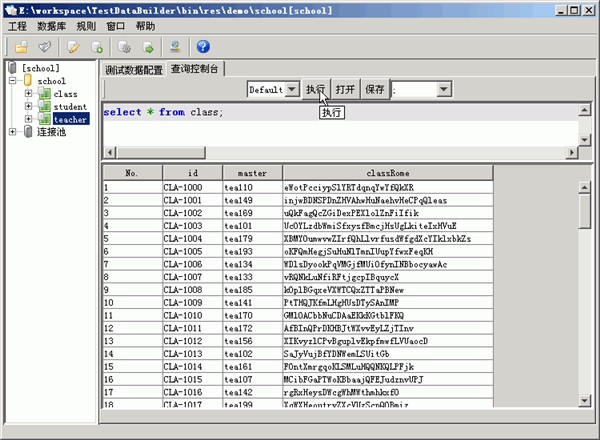
Task: Click SQL editor scroll up arrow
Action: tap(584, 111)
